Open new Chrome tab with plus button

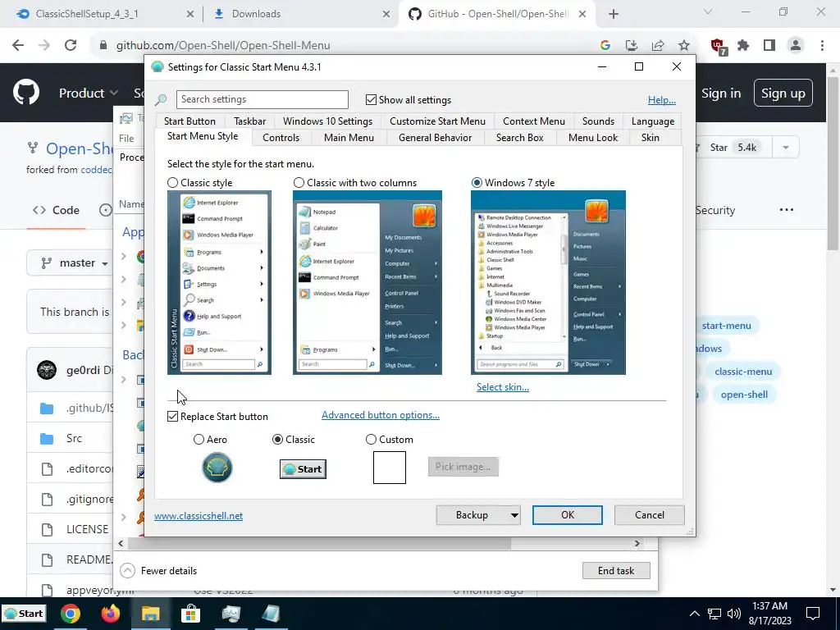pyautogui.click(x=614, y=14)
